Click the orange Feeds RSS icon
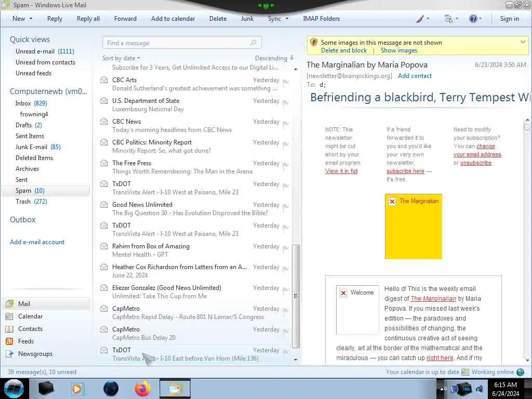532x399 pixels. [x=9, y=341]
